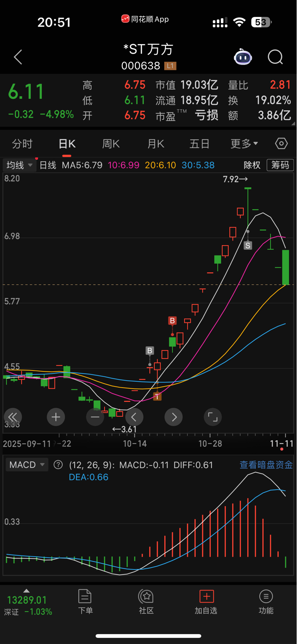Open the MACD indicator dropdown
The width and height of the screenshot is (297, 644).
tap(27, 465)
